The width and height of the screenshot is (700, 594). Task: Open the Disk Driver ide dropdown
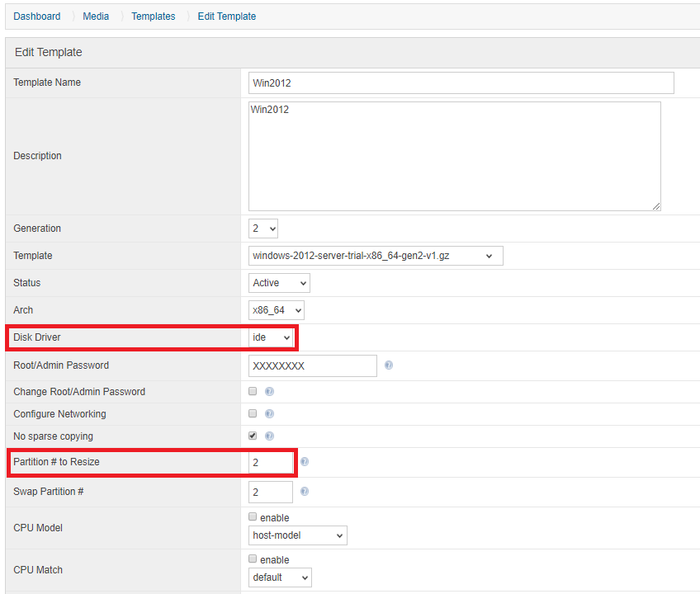(272, 337)
